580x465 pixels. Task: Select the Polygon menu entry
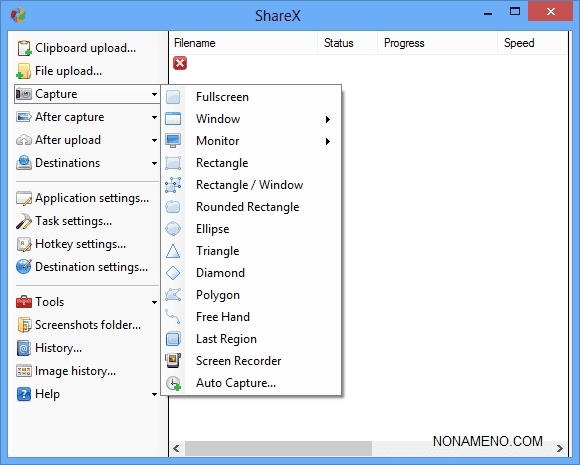(x=251, y=295)
